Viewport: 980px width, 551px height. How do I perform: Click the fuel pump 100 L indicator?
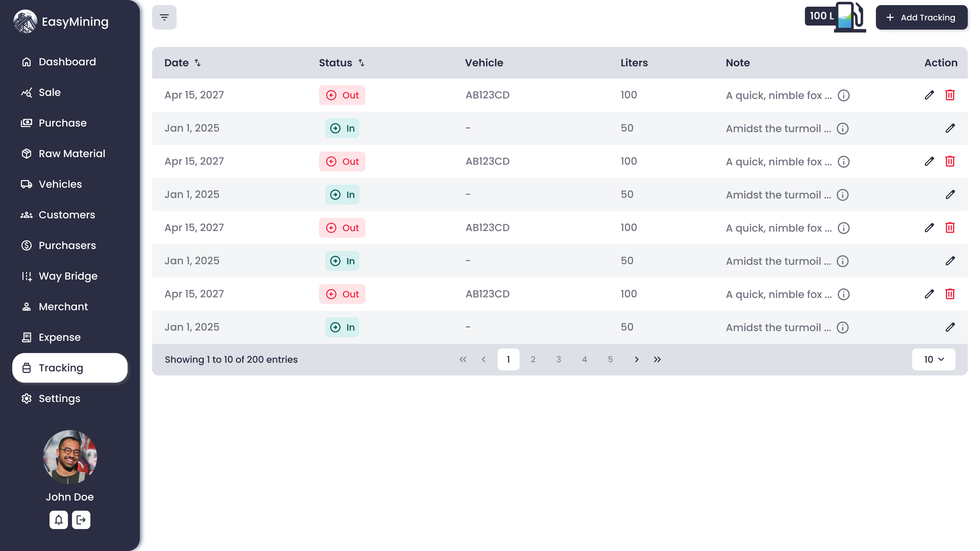click(x=835, y=17)
